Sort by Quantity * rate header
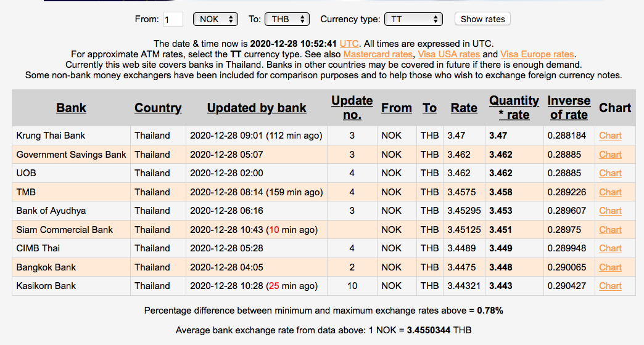The image size is (644, 345). click(514, 107)
